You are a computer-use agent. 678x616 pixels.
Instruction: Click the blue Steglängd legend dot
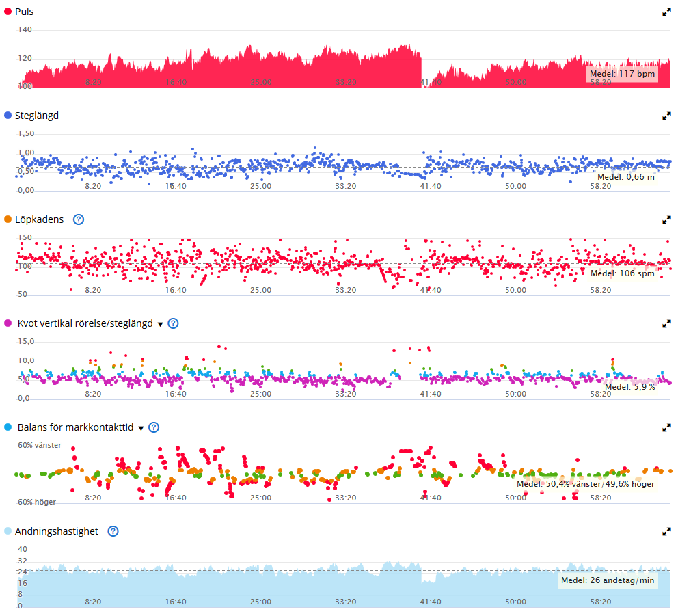8,116
